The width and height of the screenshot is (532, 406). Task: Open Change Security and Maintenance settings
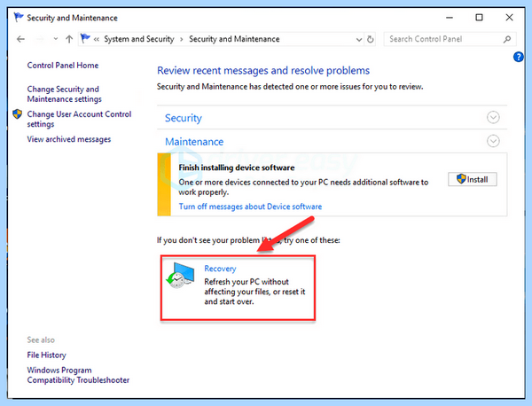coord(64,94)
